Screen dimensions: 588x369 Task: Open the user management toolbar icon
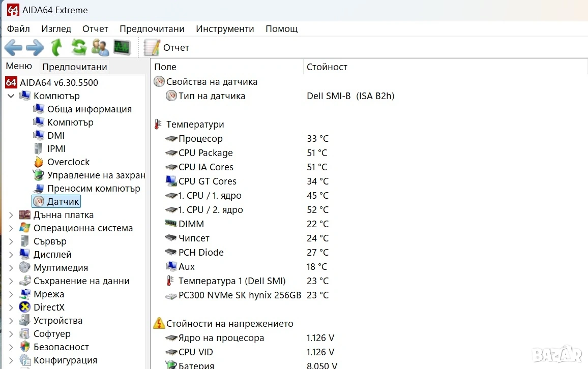[100, 48]
